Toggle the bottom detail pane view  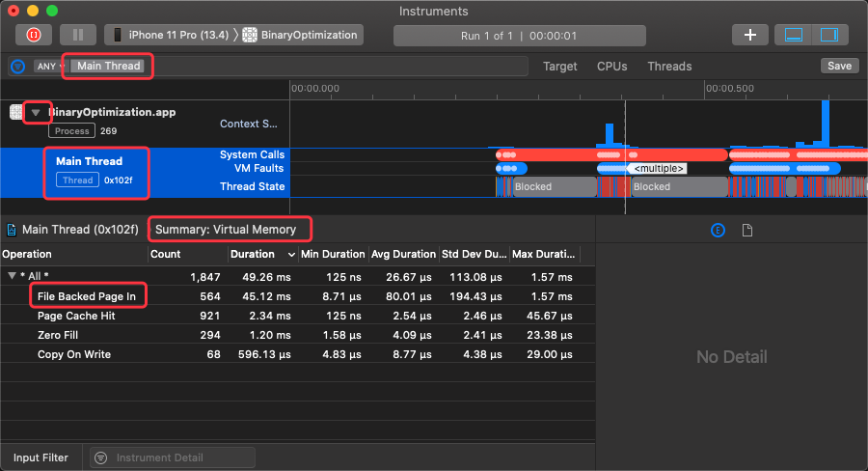[794, 35]
